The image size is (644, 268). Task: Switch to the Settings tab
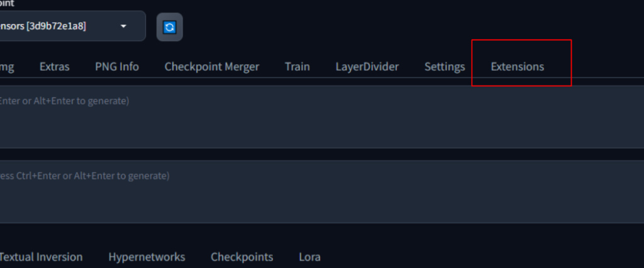[x=445, y=67]
